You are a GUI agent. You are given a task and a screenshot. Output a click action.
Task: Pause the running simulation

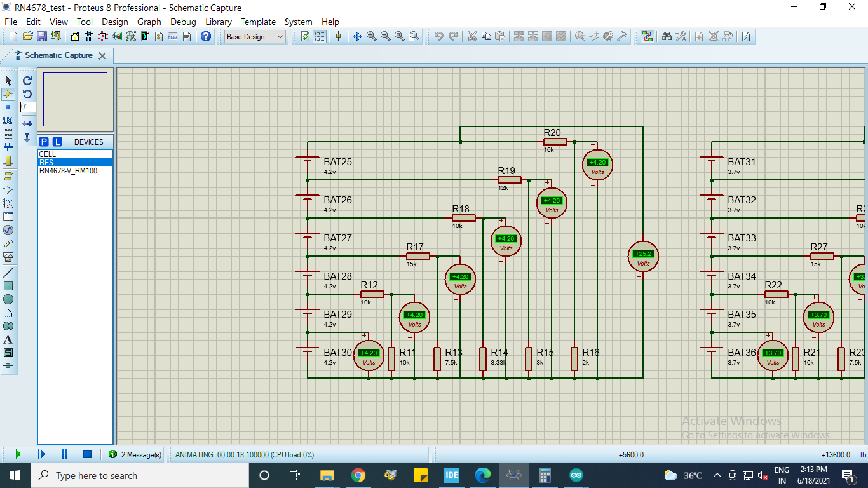pyautogui.click(x=64, y=454)
